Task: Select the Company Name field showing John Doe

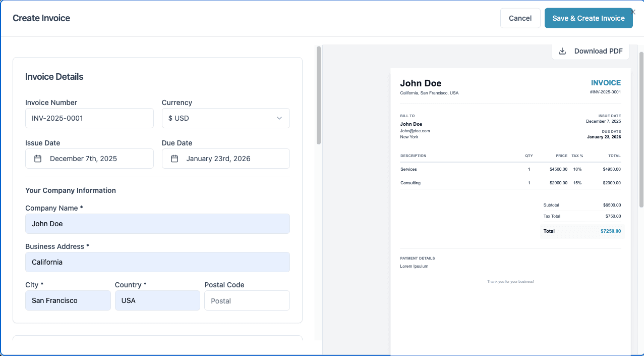Action: pos(157,223)
